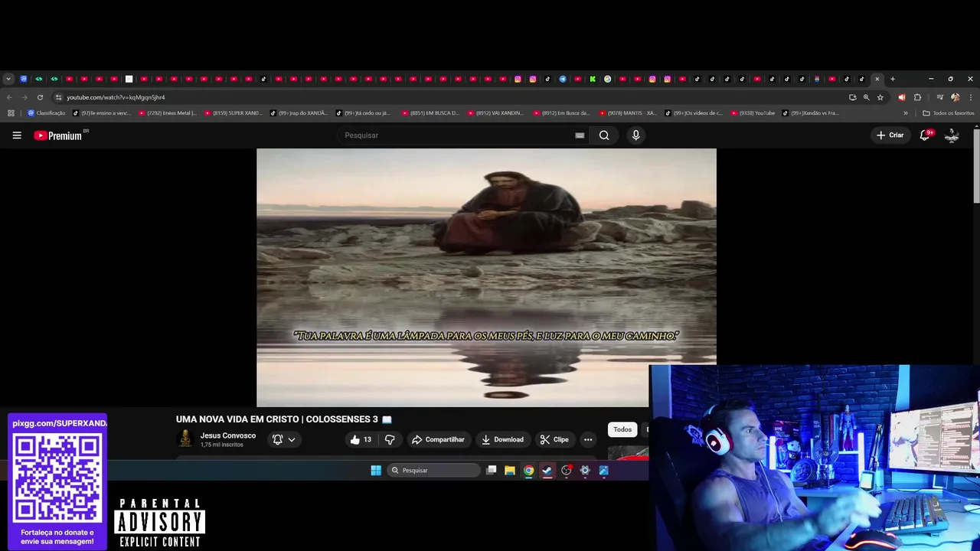Expand Chrome tab search chevron

[x=8, y=79]
